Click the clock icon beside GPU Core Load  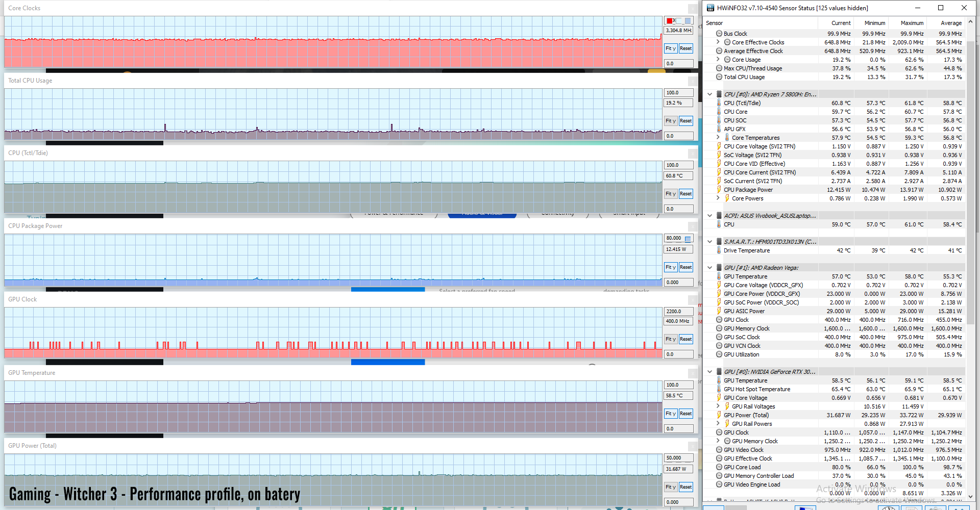[719, 467]
